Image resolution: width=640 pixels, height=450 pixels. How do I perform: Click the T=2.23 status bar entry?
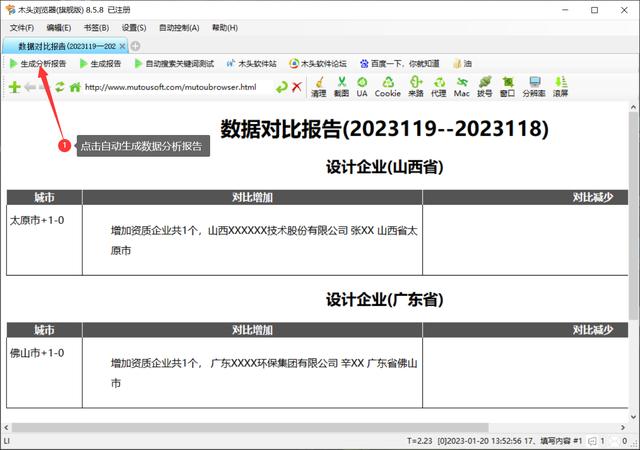coord(420,441)
